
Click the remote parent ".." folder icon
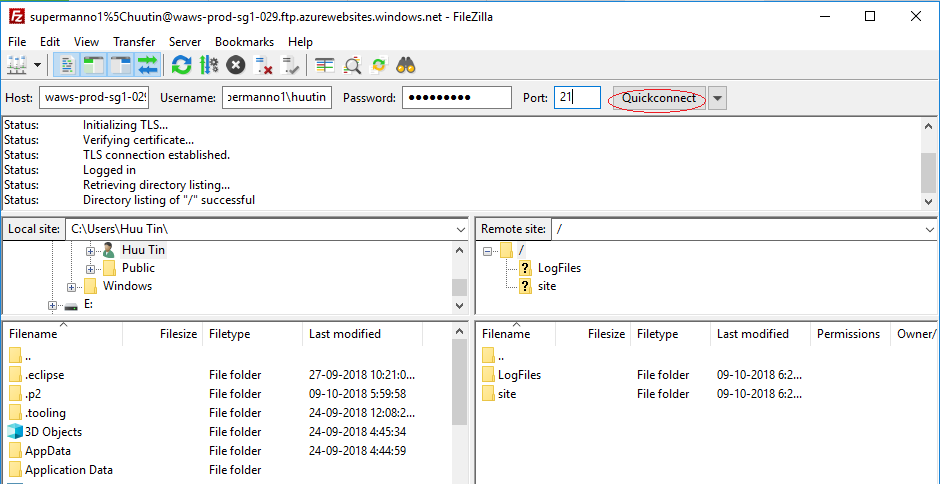click(489, 356)
